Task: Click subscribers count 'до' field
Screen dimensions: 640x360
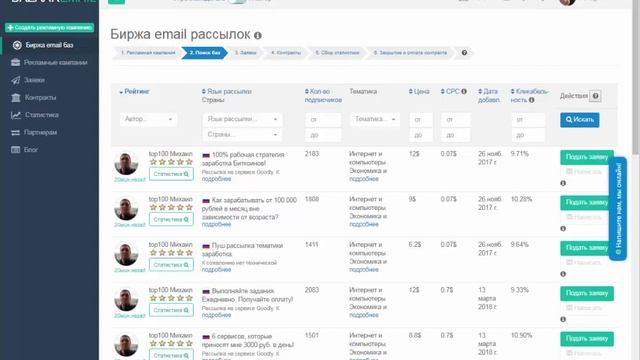Action: pyautogui.click(x=323, y=135)
